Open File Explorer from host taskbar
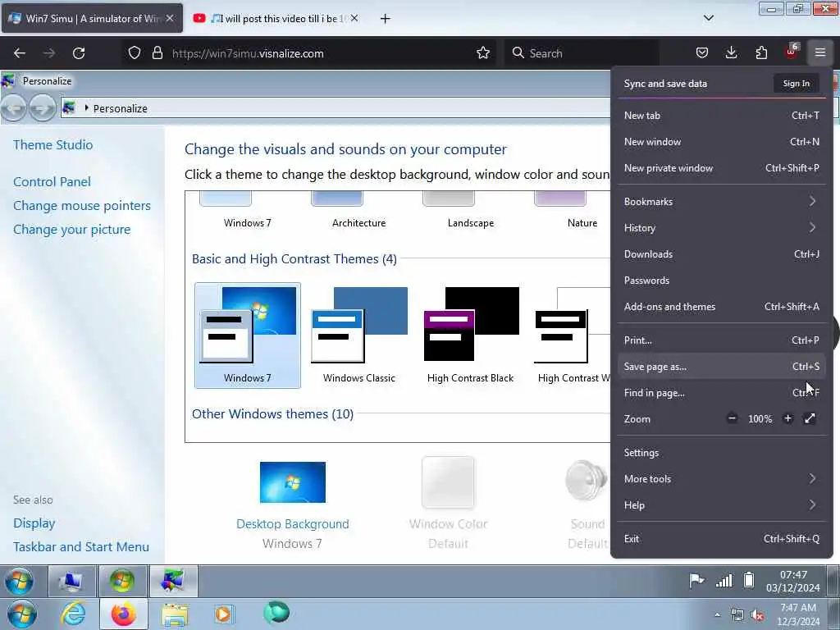840x630 pixels. tap(175, 614)
